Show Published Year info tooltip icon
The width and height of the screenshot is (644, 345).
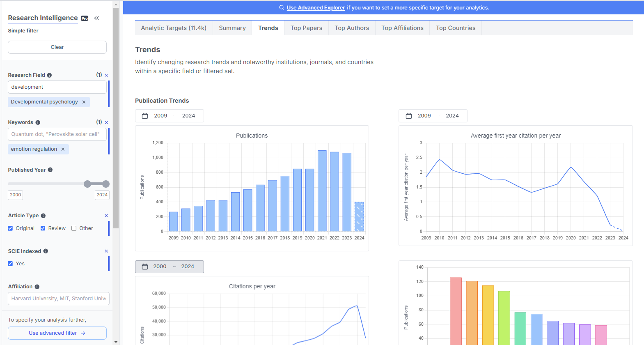(x=50, y=170)
